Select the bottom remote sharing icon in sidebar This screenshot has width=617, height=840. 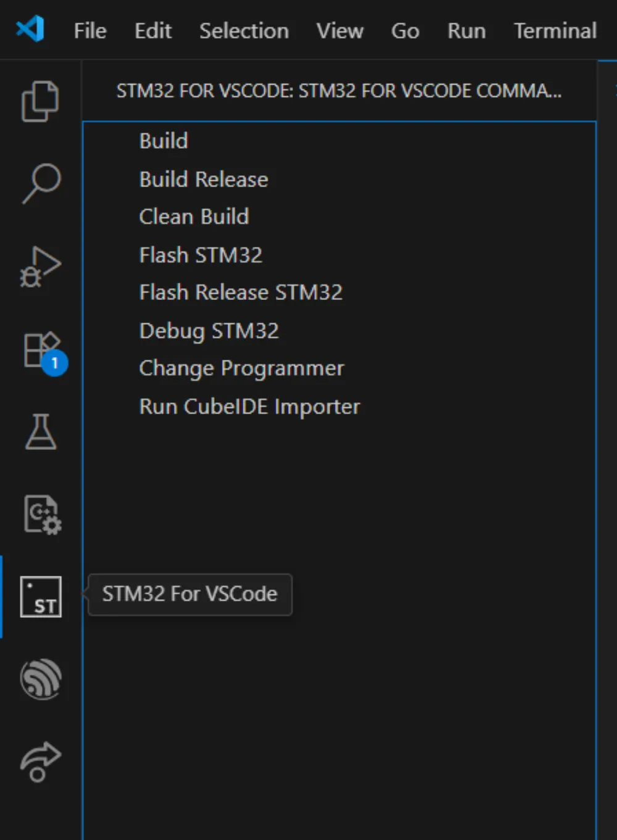(x=40, y=761)
